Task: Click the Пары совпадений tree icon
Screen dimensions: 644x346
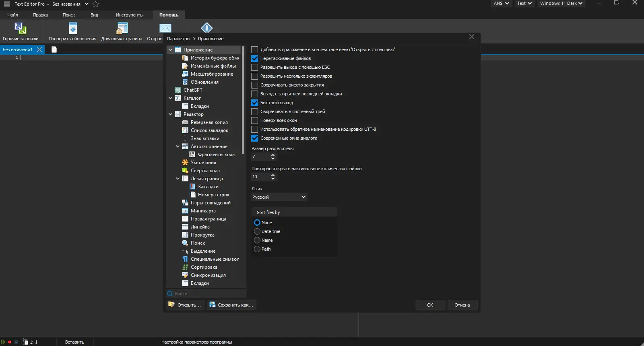Action: pyautogui.click(x=185, y=203)
